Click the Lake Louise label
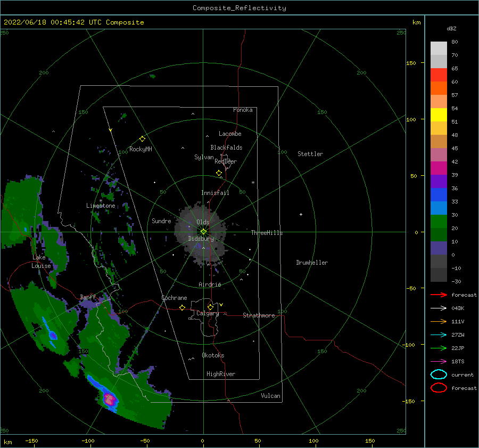479x448 pixels. 41,262
